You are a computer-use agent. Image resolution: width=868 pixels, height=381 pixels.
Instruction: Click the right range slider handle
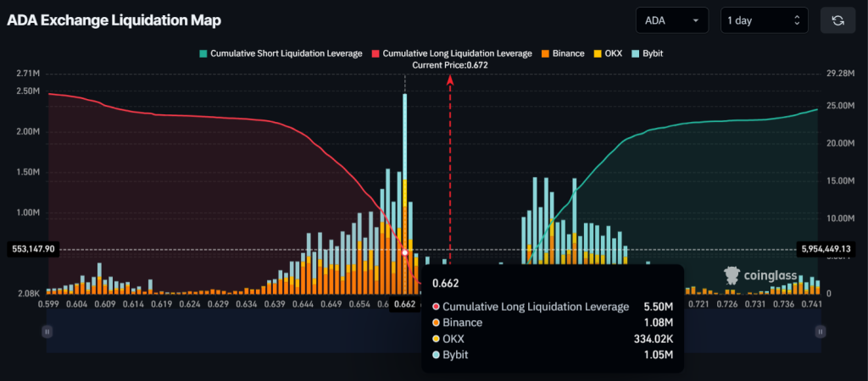pyautogui.click(x=821, y=331)
